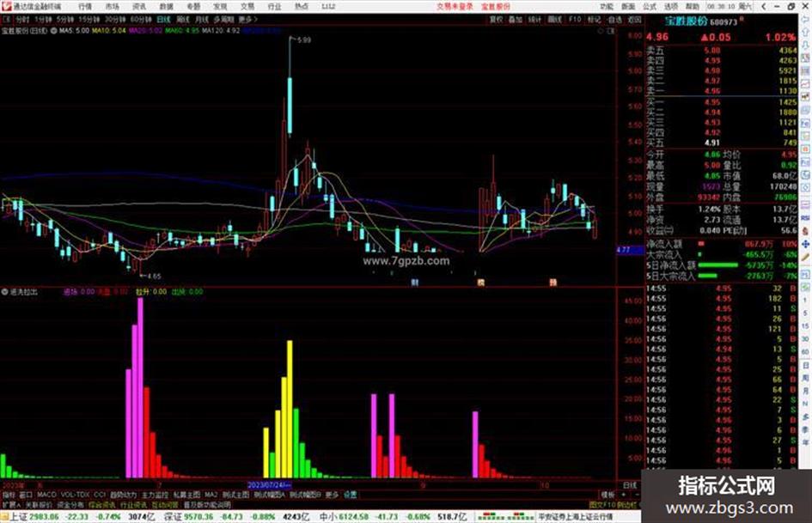Click the pencil drawing icon in right sidebar
This screenshot has width=812, height=523.
click(805, 257)
